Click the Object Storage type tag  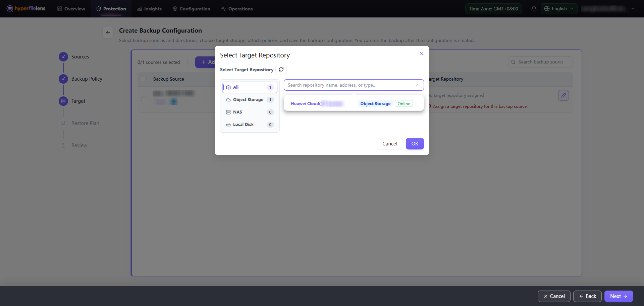[375, 104]
